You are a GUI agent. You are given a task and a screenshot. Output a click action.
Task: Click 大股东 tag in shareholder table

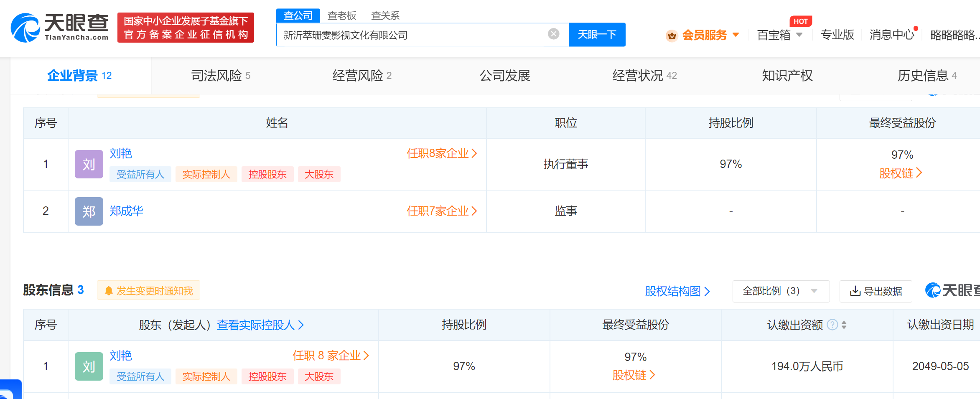[x=319, y=376]
